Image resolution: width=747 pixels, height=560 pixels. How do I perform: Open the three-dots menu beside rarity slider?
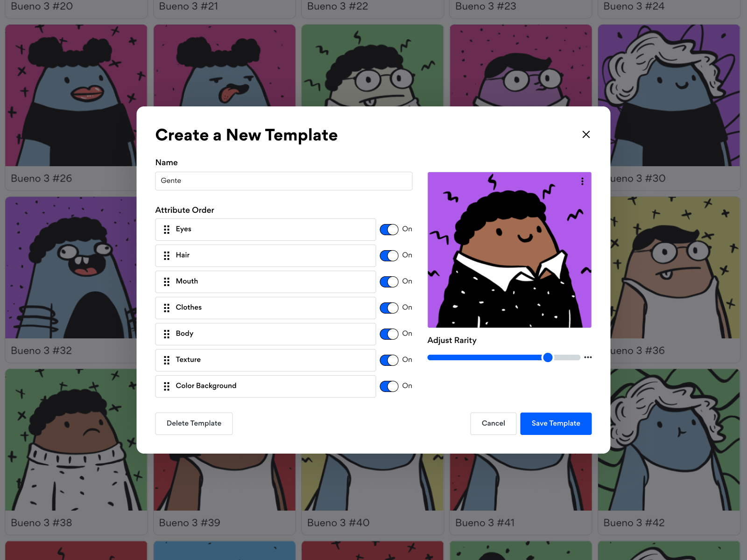pyautogui.click(x=588, y=357)
